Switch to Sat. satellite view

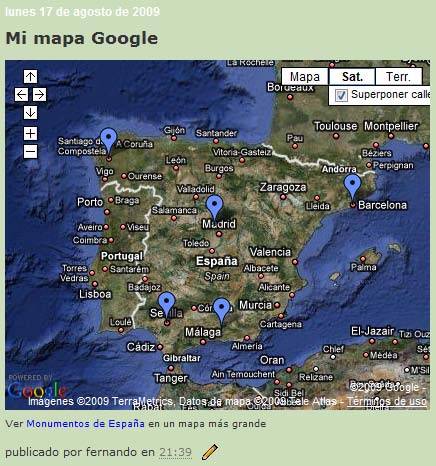(x=352, y=77)
